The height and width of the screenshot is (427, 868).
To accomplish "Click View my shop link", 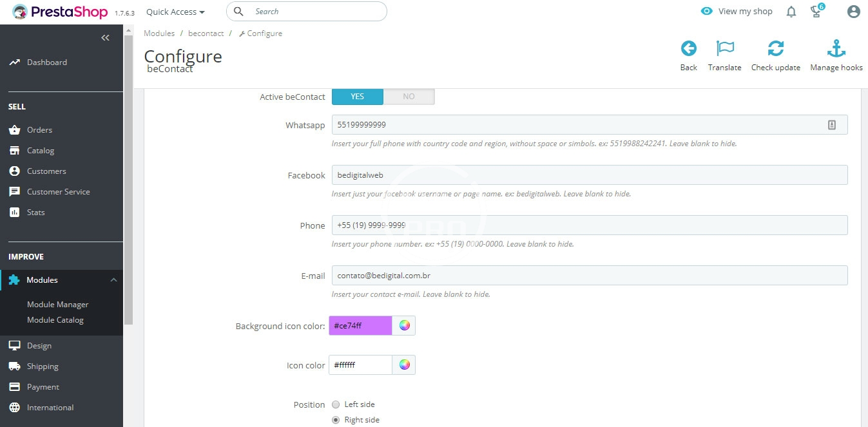I will coord(737,12).
